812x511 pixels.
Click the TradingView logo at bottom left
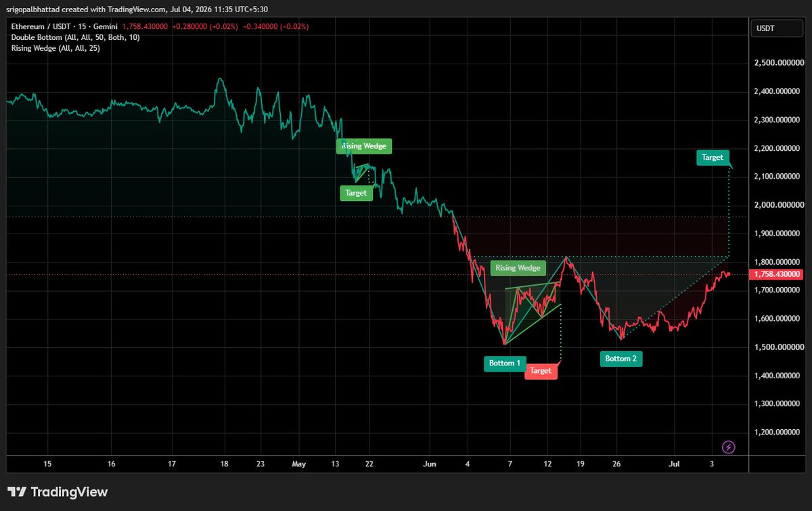58,492
